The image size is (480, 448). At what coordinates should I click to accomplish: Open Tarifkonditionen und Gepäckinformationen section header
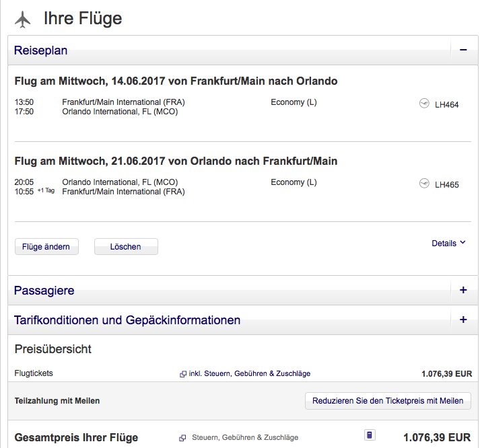pyautogui.click(x=127, y=320)
